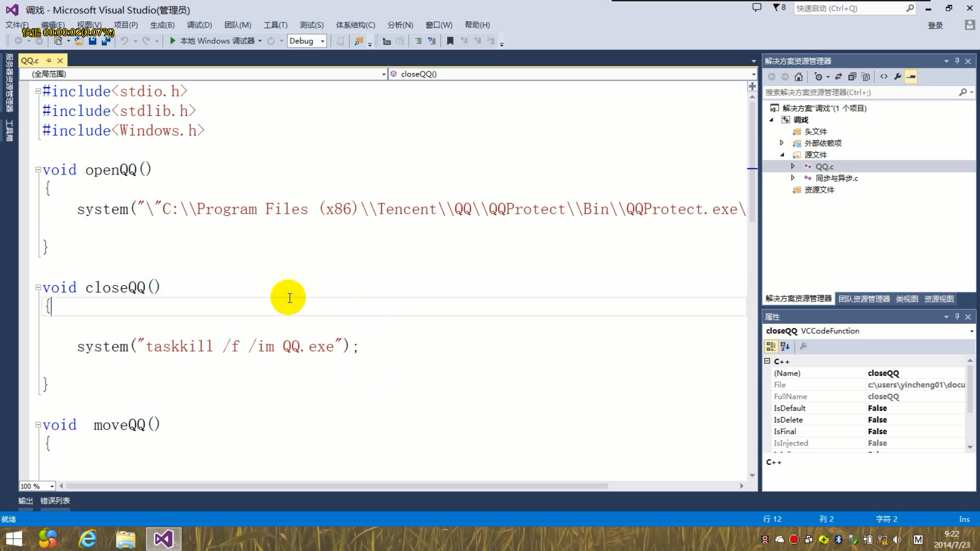Switch to the 类视图 tab
The width and height of the screenshot is (980, 551).
point(906,299)
